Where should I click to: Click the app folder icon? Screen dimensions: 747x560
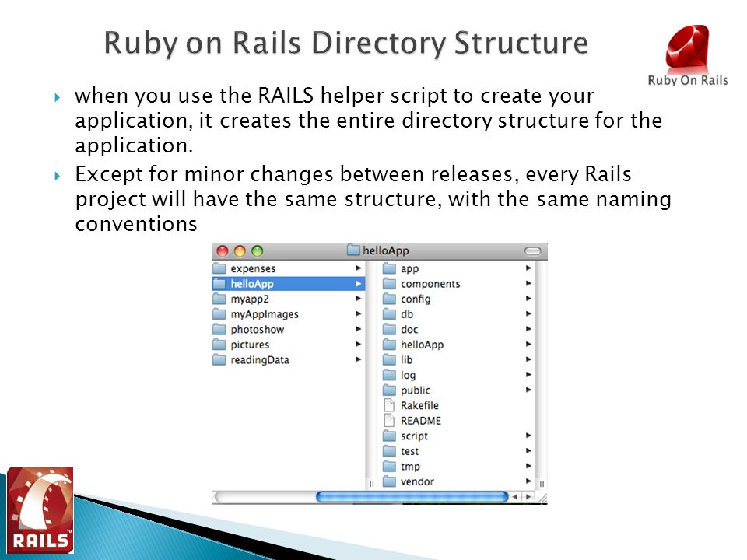click(x=389, y=268)
